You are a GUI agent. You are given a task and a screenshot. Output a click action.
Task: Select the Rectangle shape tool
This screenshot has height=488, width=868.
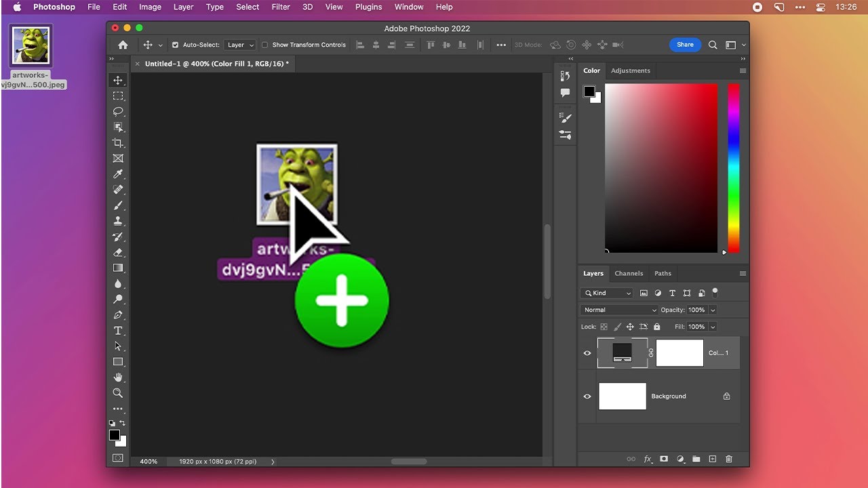118,361
